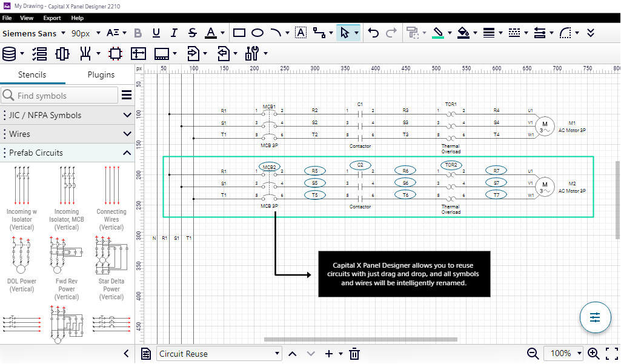Click the panel layout dimension icon

[x=138, y=53]
